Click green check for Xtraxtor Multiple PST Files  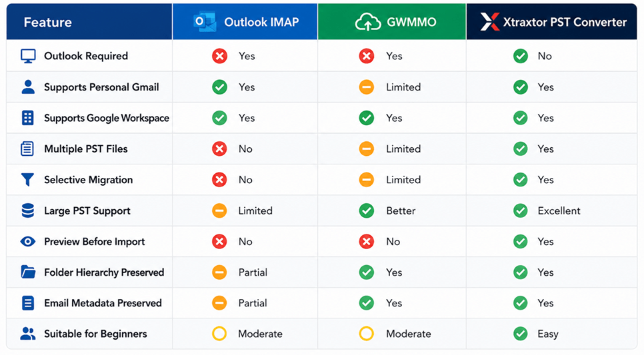(521, 149)
